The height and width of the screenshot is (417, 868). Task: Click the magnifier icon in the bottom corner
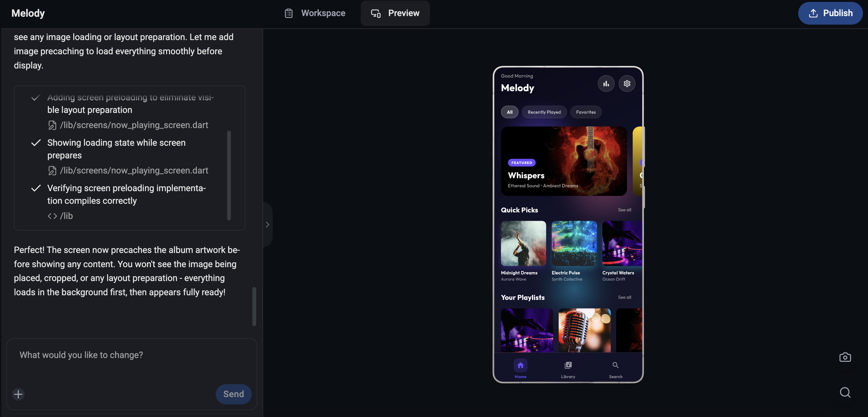point(846,392)
